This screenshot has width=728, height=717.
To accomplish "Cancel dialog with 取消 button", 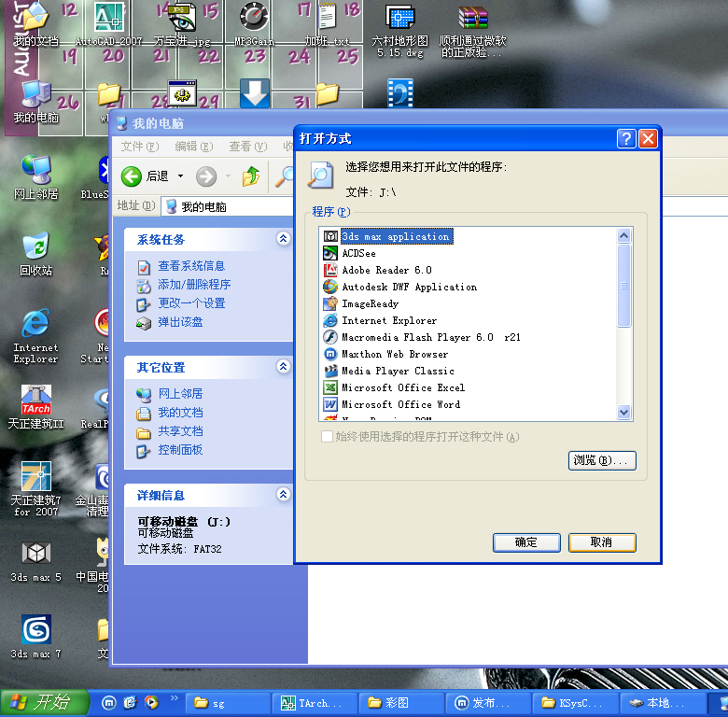I will (602, 542).
